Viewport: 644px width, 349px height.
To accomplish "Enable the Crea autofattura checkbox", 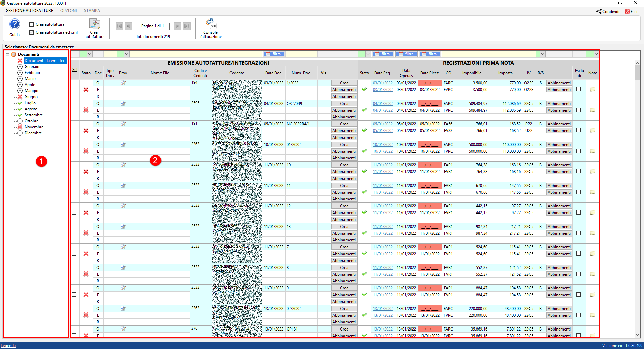I will click(32, 24).
